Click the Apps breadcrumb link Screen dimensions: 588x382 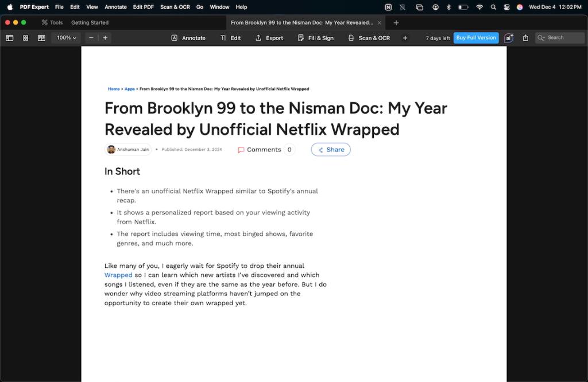tap(129, 89)
